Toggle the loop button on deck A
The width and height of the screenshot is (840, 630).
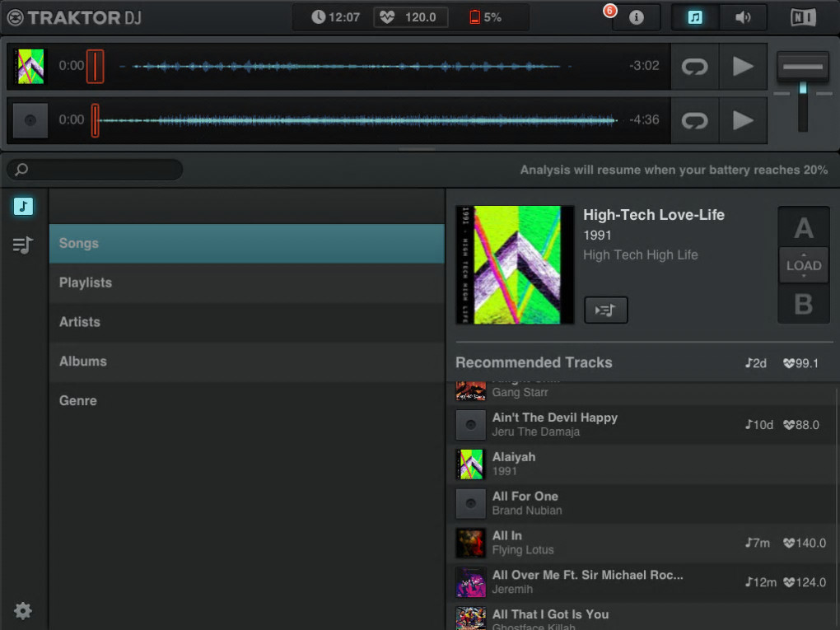click(695, 67)
